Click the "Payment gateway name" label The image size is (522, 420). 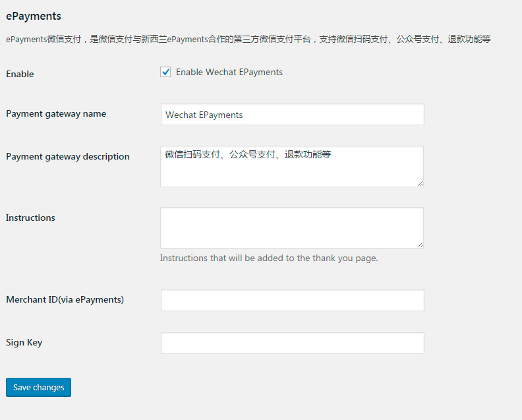point(56,114)
